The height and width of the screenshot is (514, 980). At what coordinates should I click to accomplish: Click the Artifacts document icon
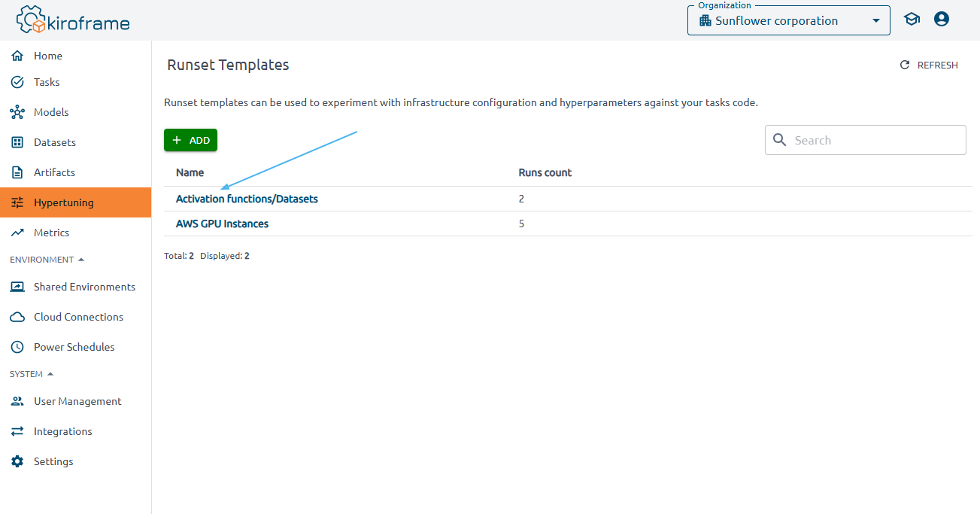click(17, 172)
